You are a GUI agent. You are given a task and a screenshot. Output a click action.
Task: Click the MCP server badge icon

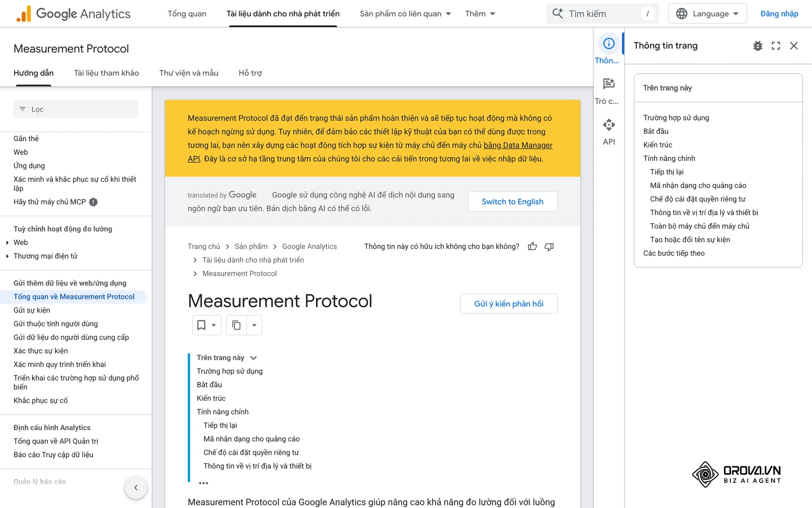pos(93,202)
